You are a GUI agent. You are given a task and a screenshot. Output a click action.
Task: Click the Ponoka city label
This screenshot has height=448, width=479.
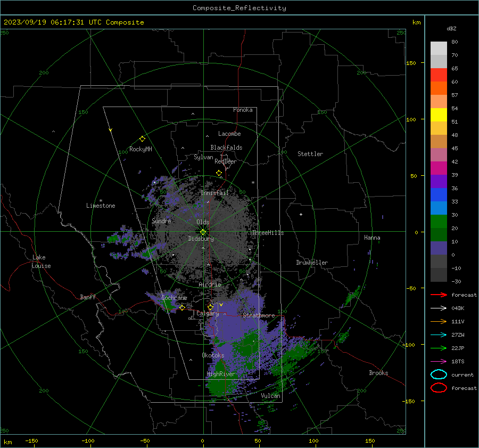tap(243, 110)
